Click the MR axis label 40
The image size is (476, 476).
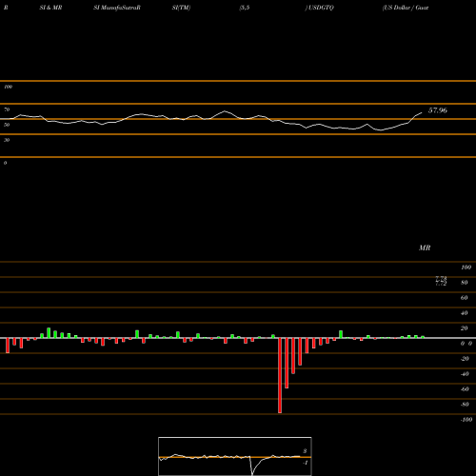465,313
